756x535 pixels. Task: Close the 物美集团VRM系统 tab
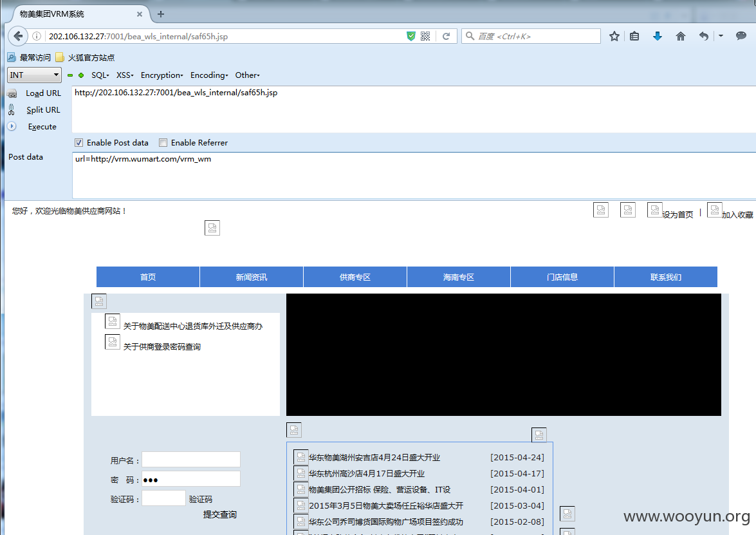point(140,14)
